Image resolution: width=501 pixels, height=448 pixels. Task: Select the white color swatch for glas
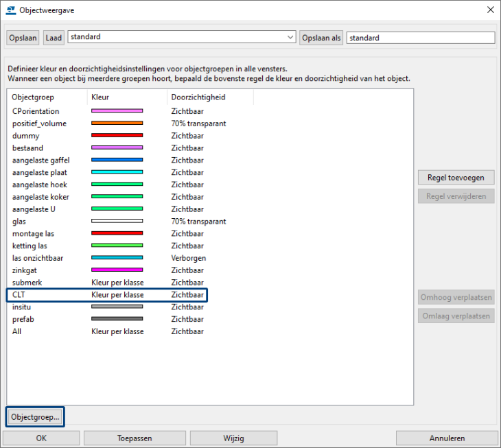(117, 222)
